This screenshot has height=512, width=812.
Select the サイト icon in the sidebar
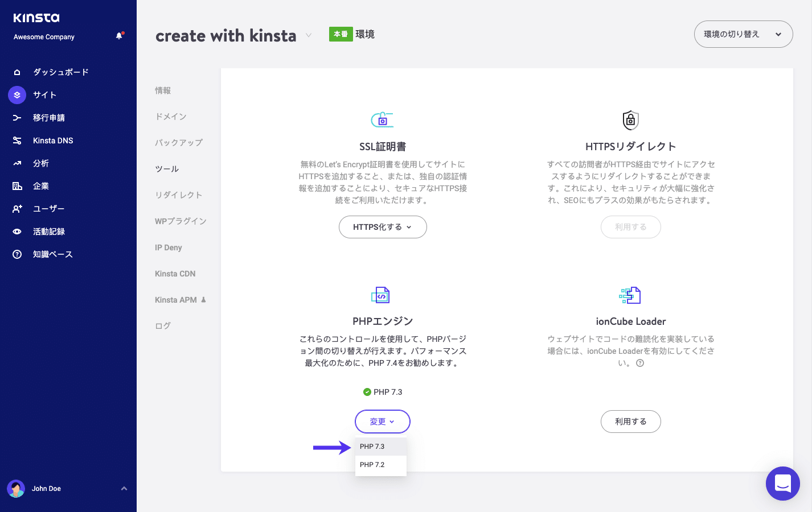[x=17, y=94]
